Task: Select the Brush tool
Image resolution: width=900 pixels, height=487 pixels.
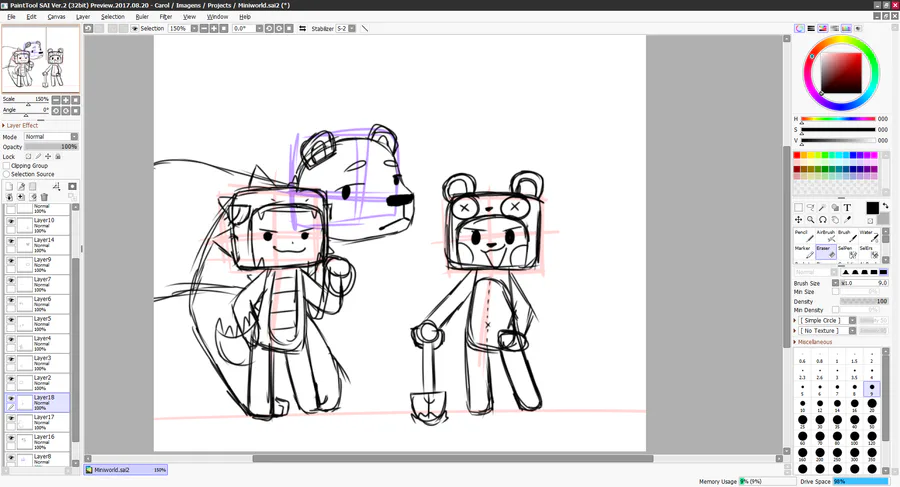Action: pos(847,235)
